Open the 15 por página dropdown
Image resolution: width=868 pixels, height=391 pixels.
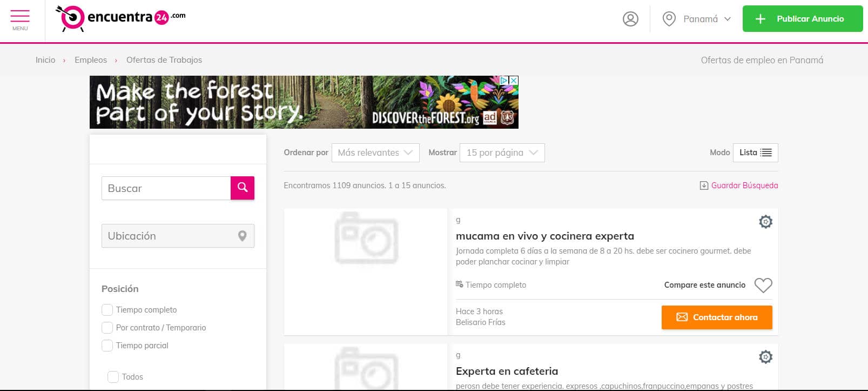(502, 153)
